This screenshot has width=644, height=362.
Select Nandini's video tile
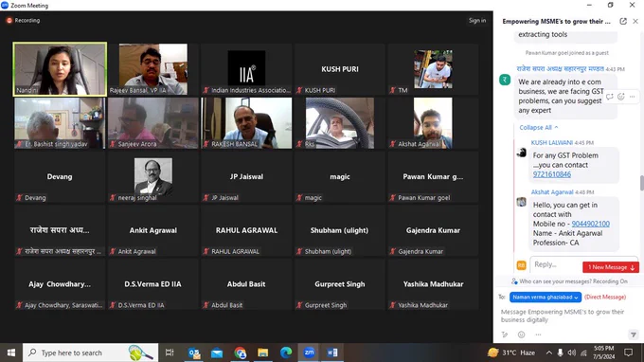[x=60, y=69]
